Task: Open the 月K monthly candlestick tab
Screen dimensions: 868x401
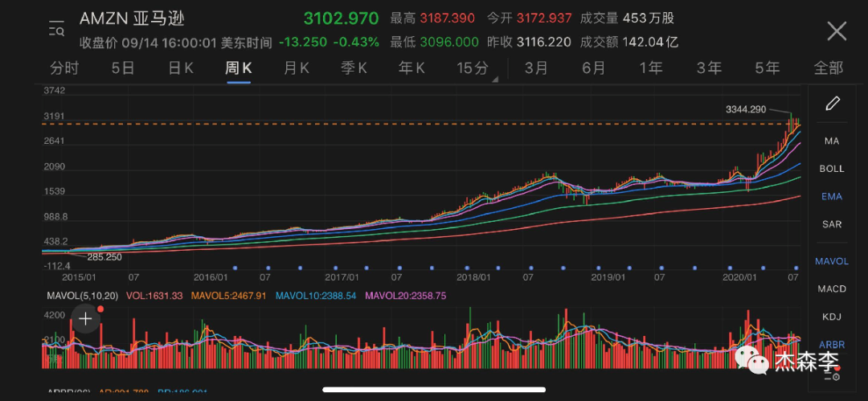Action: pyautogui.click(x=296, y=68)
